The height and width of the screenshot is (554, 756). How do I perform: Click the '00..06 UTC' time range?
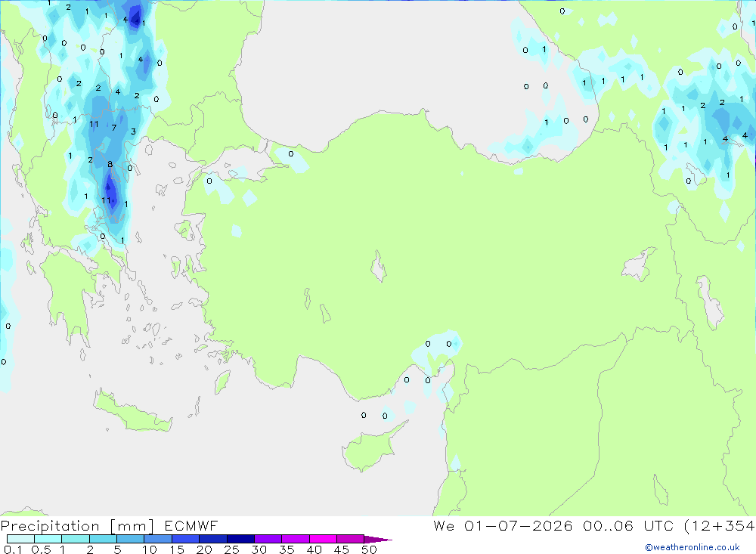coord(629,526)
